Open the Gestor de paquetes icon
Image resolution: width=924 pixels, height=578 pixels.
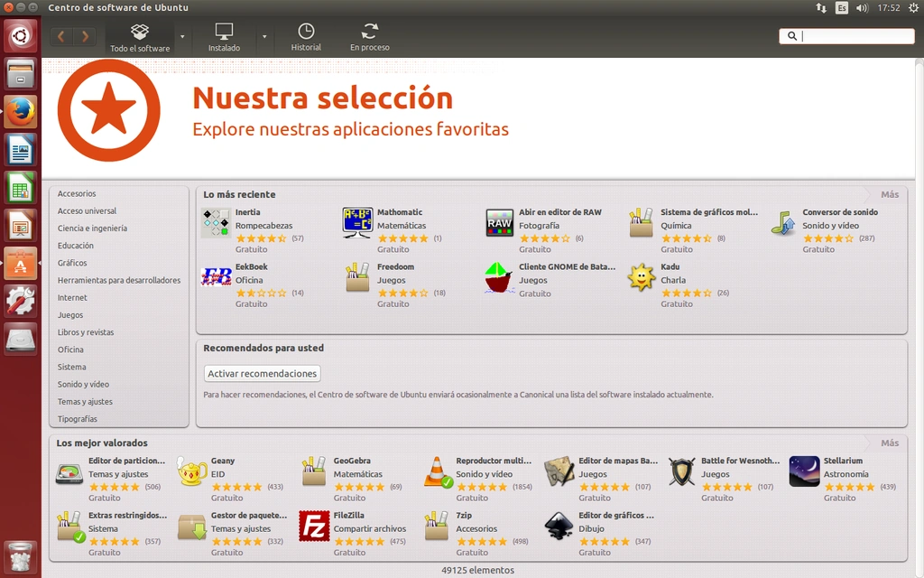191,527
